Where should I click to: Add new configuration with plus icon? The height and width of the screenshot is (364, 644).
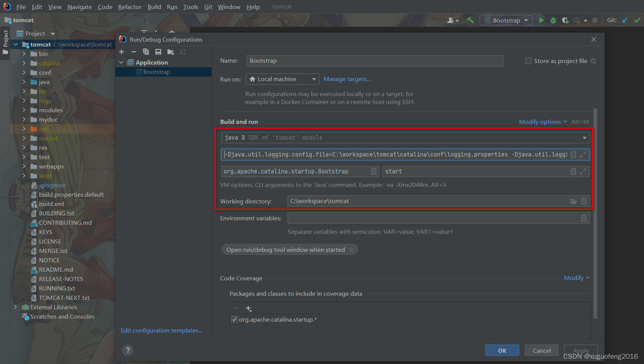122,52
